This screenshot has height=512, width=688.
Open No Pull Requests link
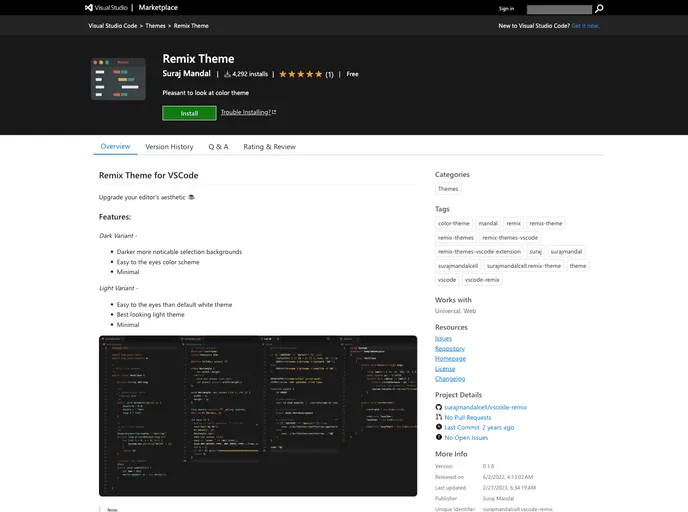468,417
